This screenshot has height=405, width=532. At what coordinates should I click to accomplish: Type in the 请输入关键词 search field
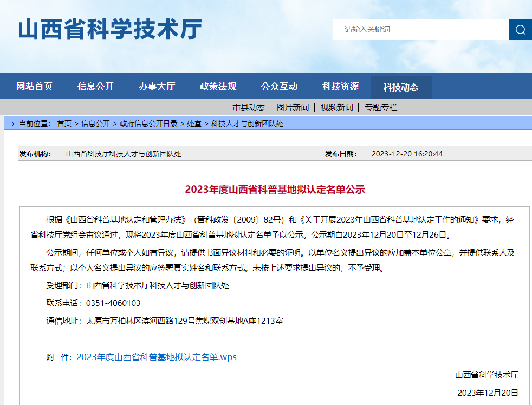(420, 29)
